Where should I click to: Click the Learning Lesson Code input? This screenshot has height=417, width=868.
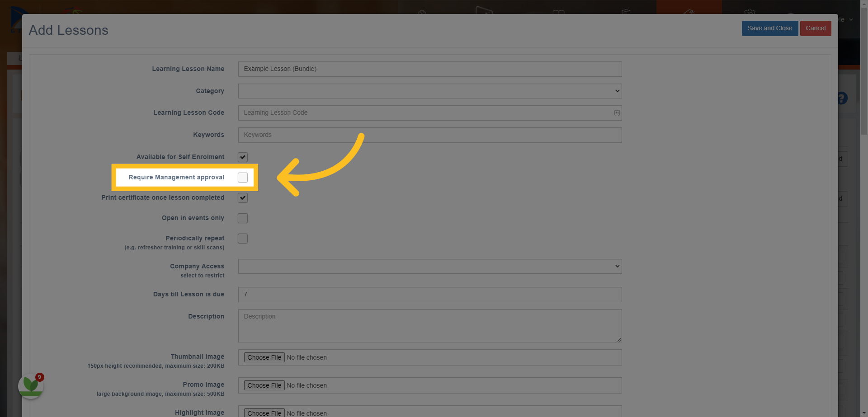pyautogui.click(x=430, y=113)
